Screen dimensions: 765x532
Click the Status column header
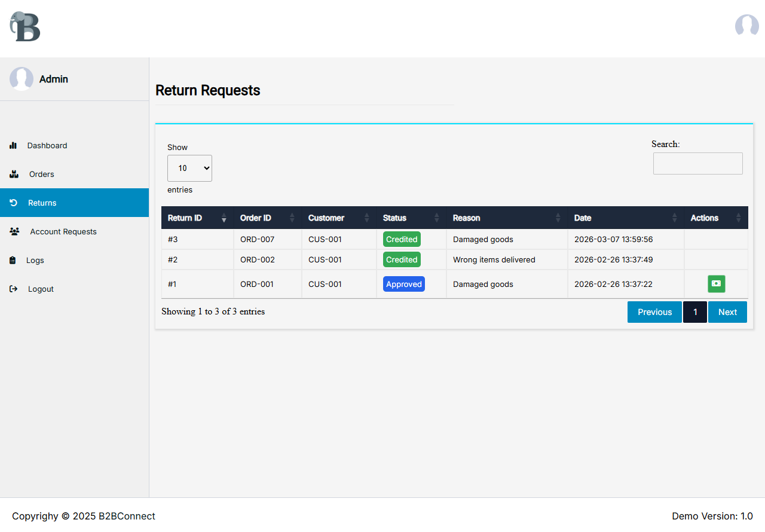click(x=411, y=218)
